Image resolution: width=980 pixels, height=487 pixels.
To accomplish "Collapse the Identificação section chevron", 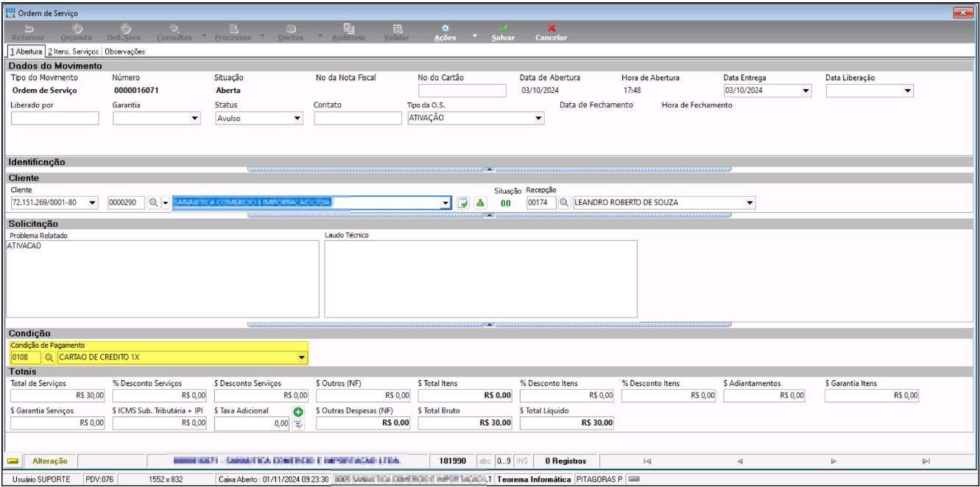I will [489, 169].
